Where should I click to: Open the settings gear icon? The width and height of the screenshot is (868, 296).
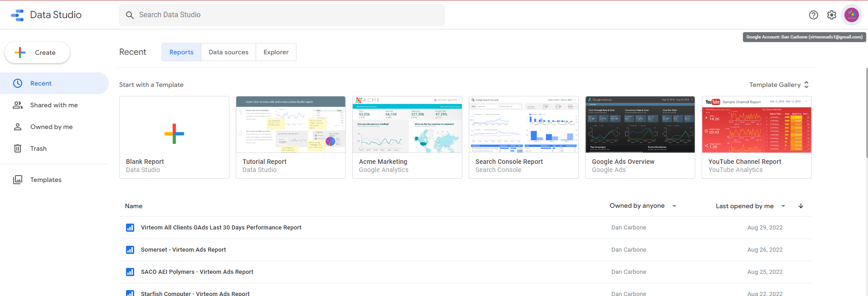click(831, 15)
